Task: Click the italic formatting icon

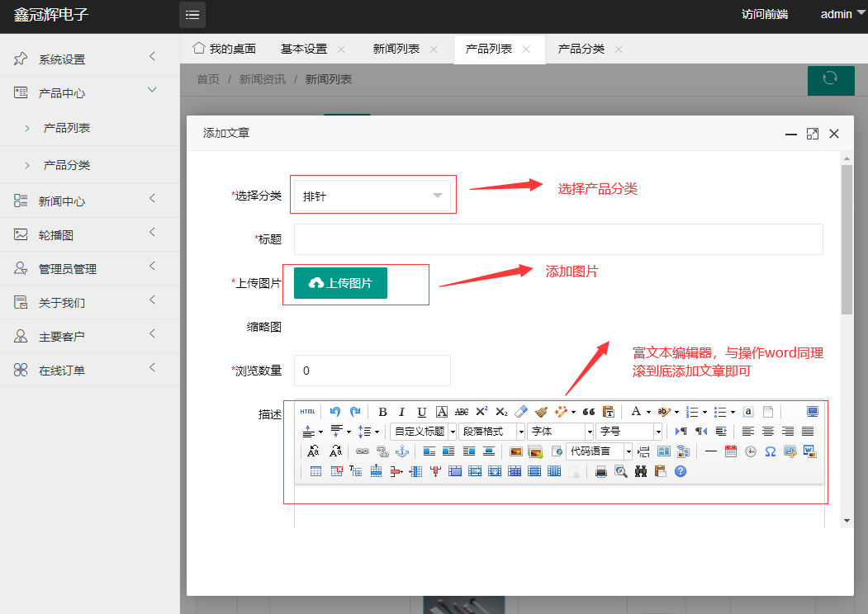Action: [402, 412]
